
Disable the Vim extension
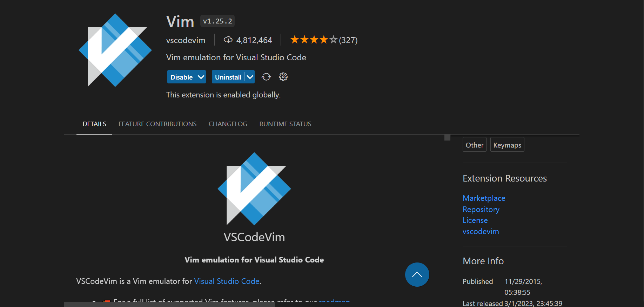coord(181,77)
